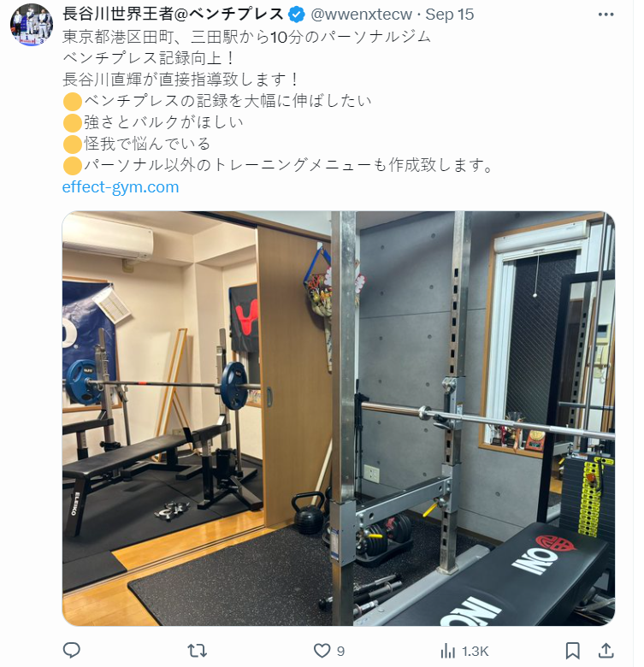Click the ベンチプレス記録向上 text line

pyautogui.click(x=148, y=58)
